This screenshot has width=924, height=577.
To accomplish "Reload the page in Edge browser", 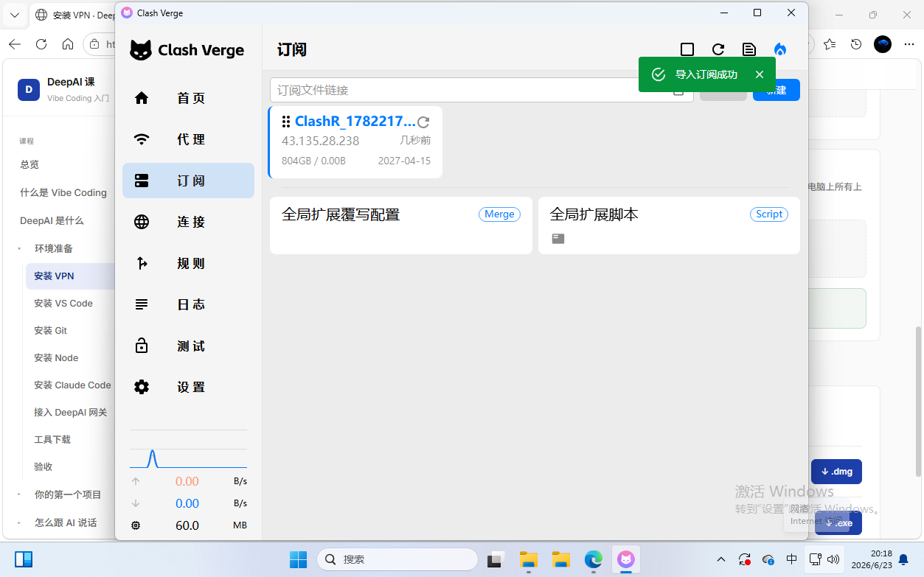I will 41,44.
